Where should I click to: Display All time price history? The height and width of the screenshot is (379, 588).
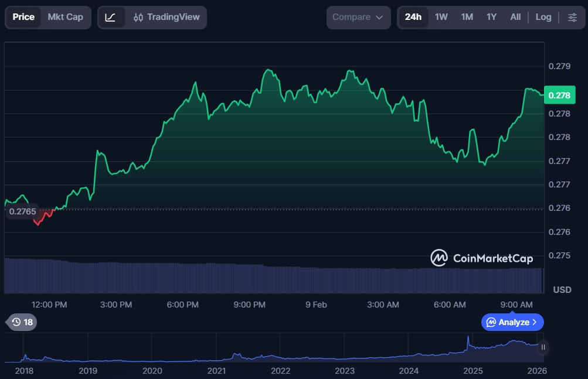coord(515,18)
